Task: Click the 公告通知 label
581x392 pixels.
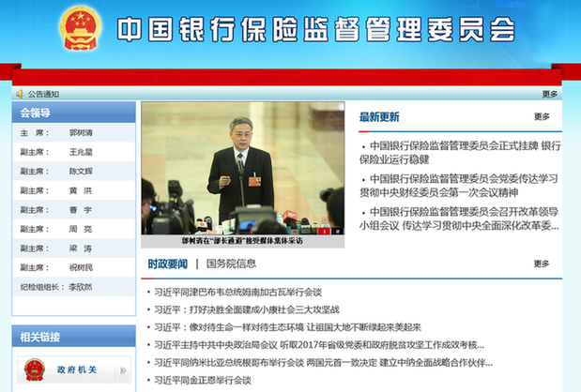Action: (43, 94)
